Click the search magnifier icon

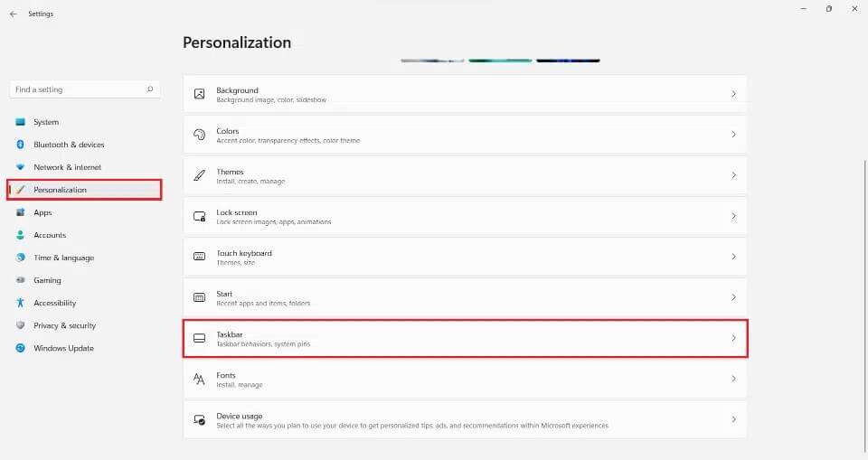pyautogui.click(x=149, y=89)
